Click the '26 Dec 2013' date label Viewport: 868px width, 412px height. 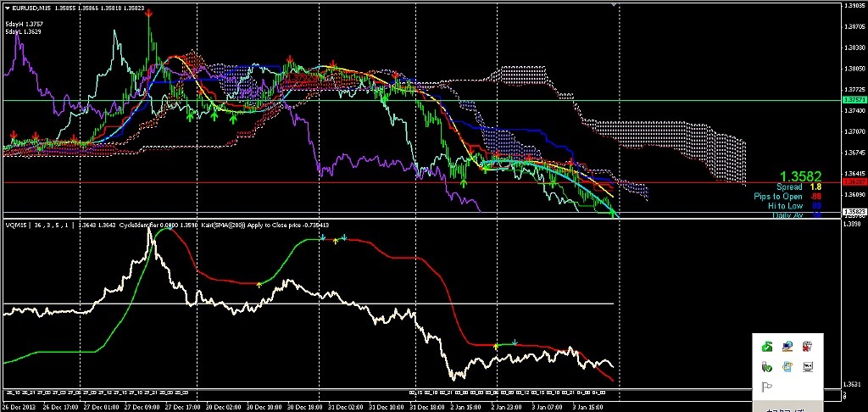pos(20,407)
